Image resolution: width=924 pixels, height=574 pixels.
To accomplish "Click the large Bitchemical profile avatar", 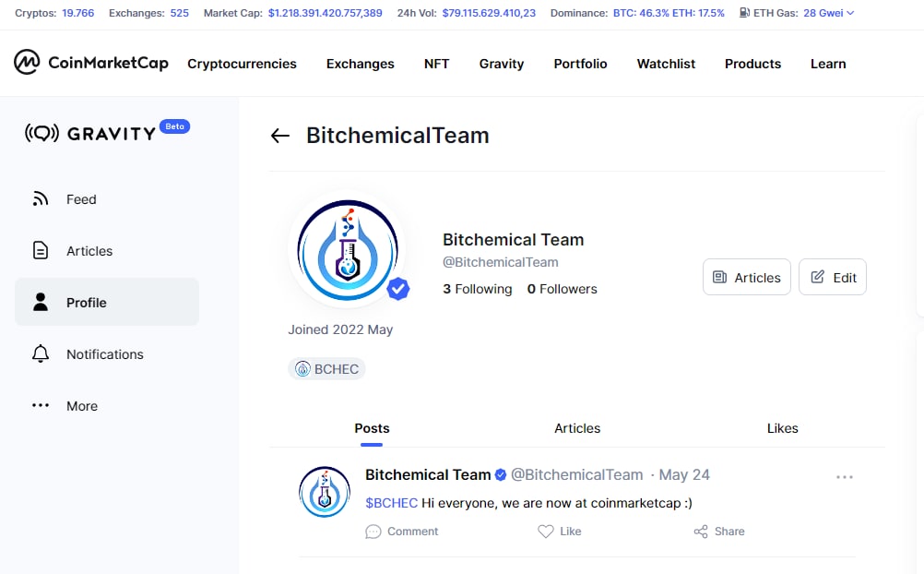I will 347,249.
